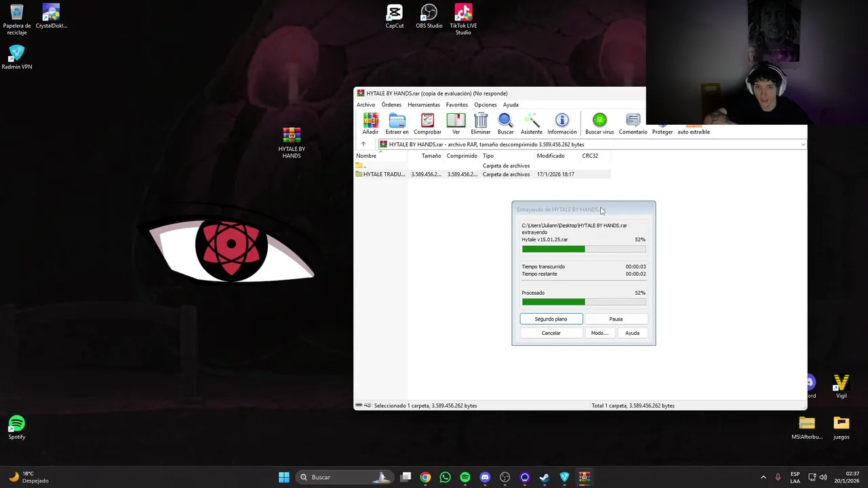Open the Herramientas menu
868x488 pixels.
[424, 105]
